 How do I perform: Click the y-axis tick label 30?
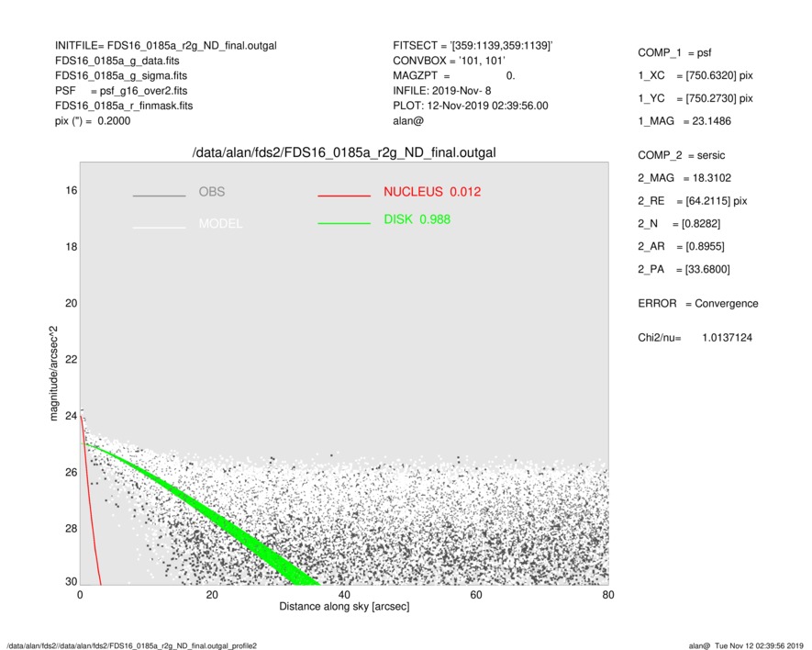[x=71, y=581]
